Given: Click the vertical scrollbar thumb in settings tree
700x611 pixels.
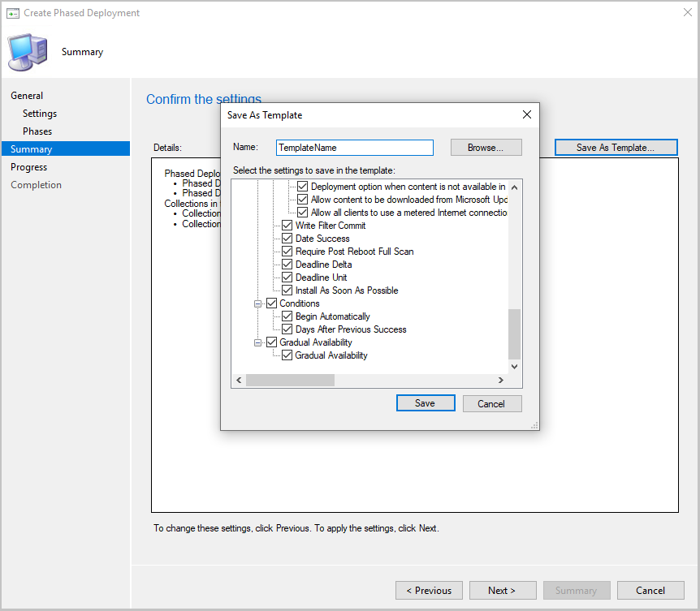Looking at the screenshot, I should click(514, 334).
